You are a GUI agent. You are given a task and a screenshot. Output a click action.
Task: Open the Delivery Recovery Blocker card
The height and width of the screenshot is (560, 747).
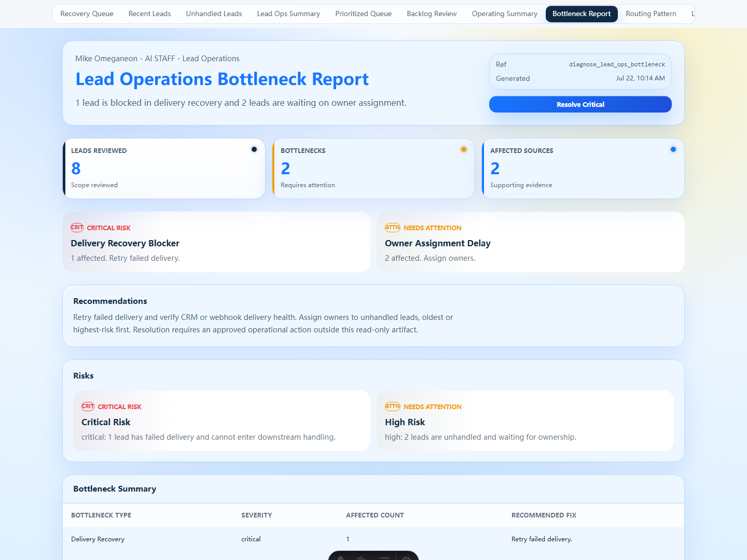216,242
